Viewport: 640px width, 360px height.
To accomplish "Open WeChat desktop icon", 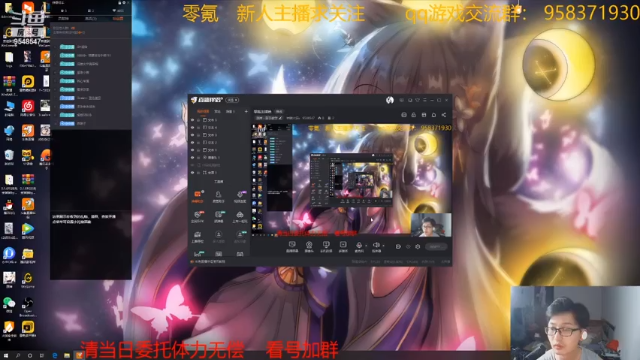I will click(x=9, y=305).
